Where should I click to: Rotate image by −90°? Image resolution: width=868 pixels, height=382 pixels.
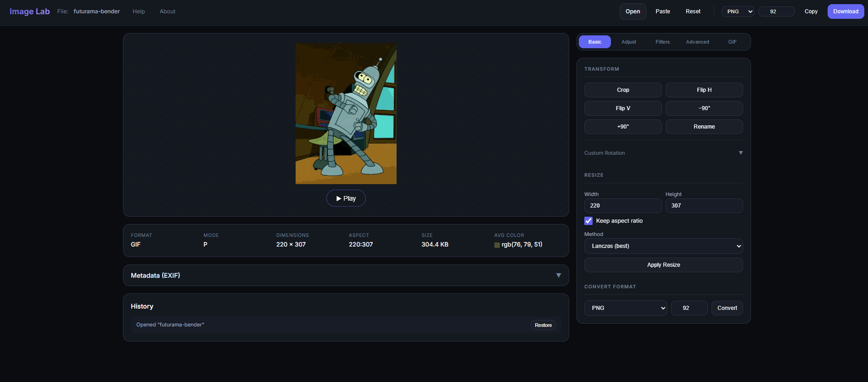click(x=704, y=108)
